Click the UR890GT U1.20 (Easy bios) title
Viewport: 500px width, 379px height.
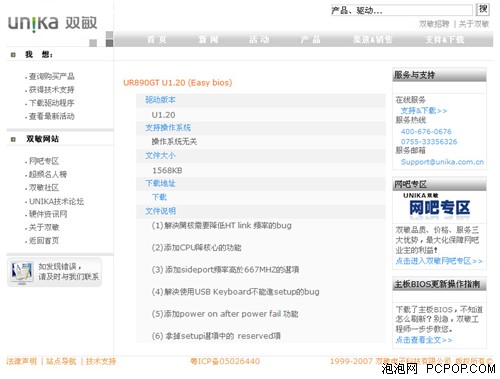pyautogui.click(x=178, y=83)
